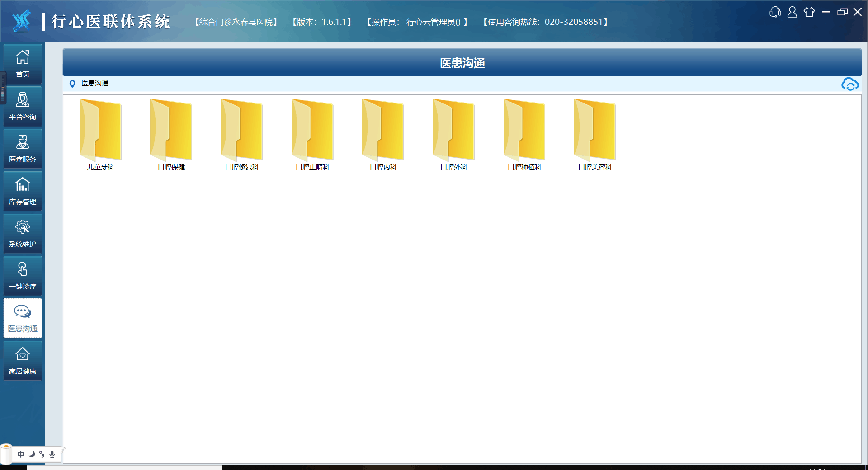
Task: Open the 儿童牙科 folder
Action: (100, 135)
